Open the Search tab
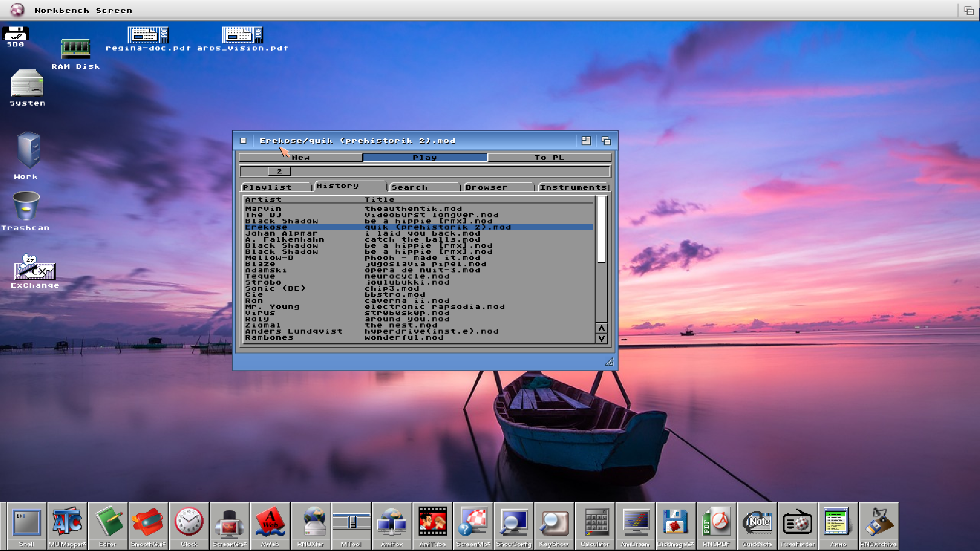The height and width of the screenshot is (551, 980). 410,187
